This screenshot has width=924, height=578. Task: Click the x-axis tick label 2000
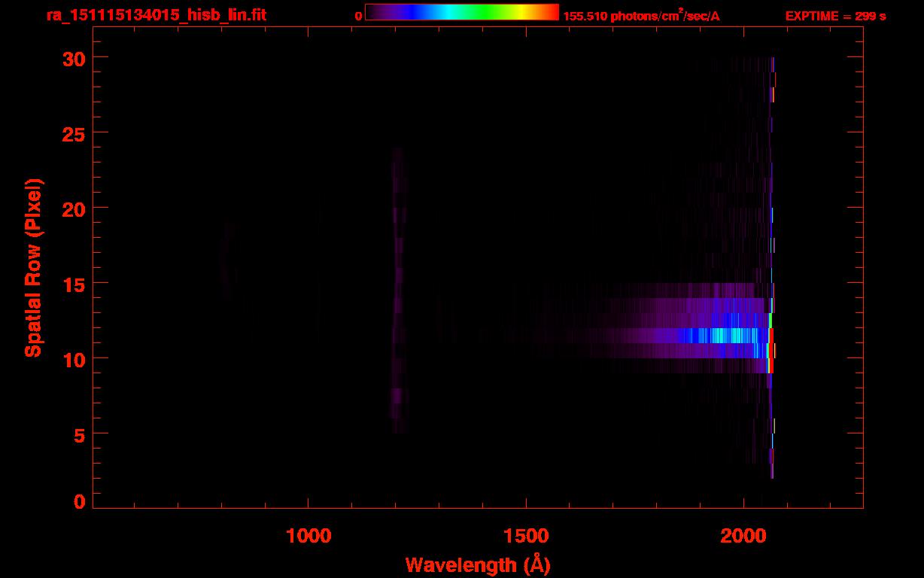[x=743, y=536]
